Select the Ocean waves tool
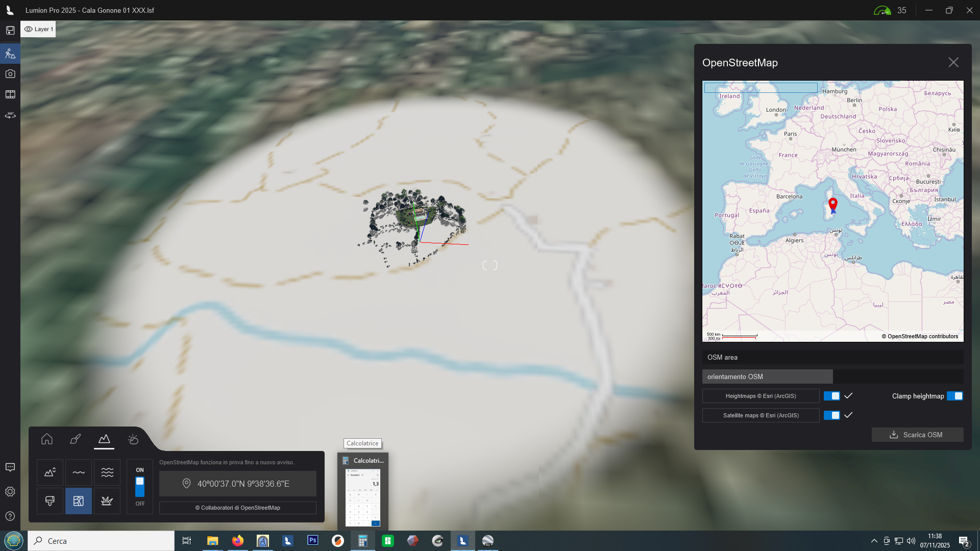Image resolution: width=980 pixels, height=551 pixels. [107, 472]
